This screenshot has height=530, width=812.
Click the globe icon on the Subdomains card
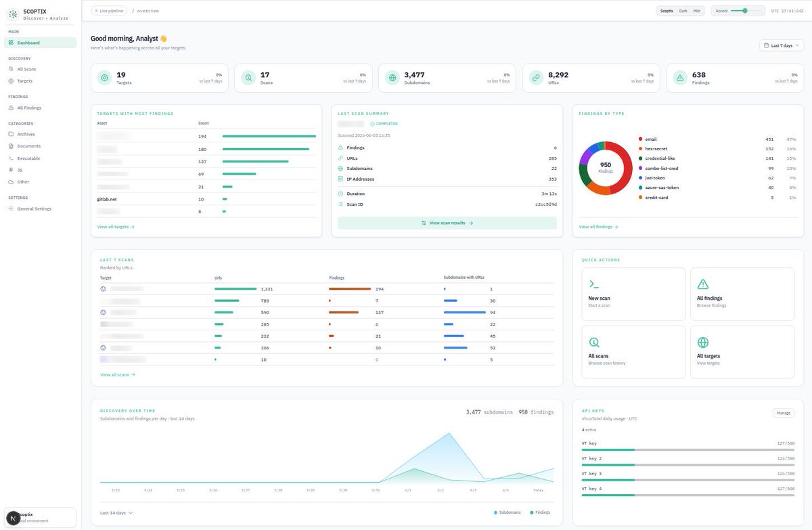pos(392,78)
